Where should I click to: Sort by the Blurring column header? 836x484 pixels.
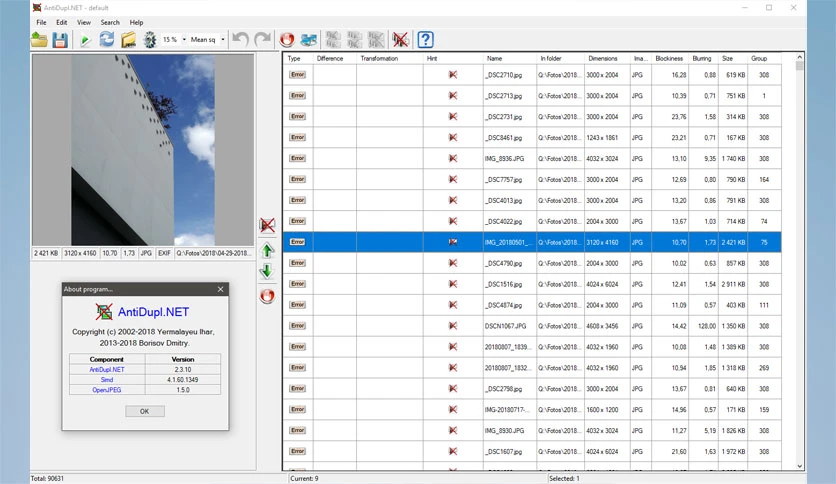click(703, 58)
